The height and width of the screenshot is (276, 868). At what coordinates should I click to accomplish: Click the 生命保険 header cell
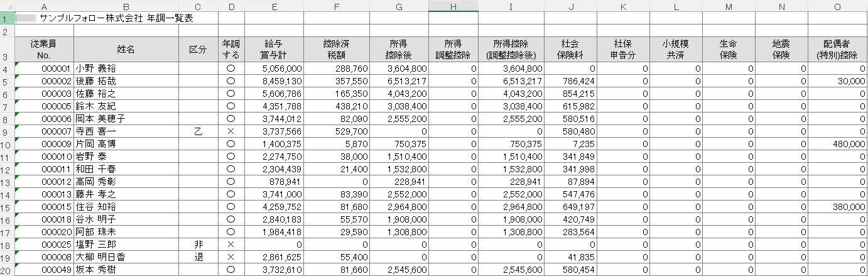729,50
